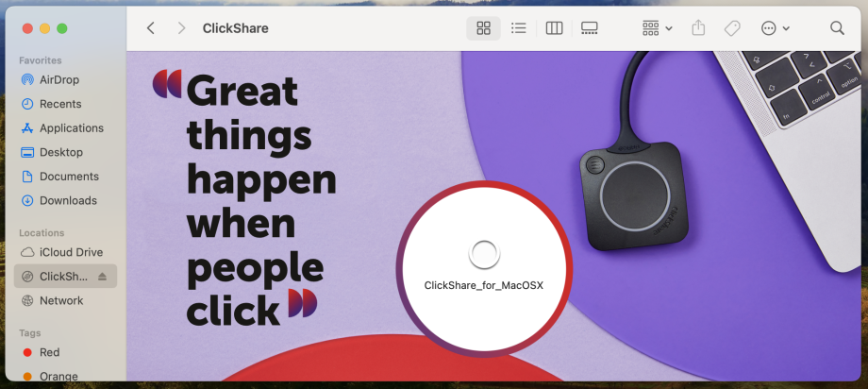868x389 pixels.
Task: Open iCloud Drive location
Action: (65, 252)
